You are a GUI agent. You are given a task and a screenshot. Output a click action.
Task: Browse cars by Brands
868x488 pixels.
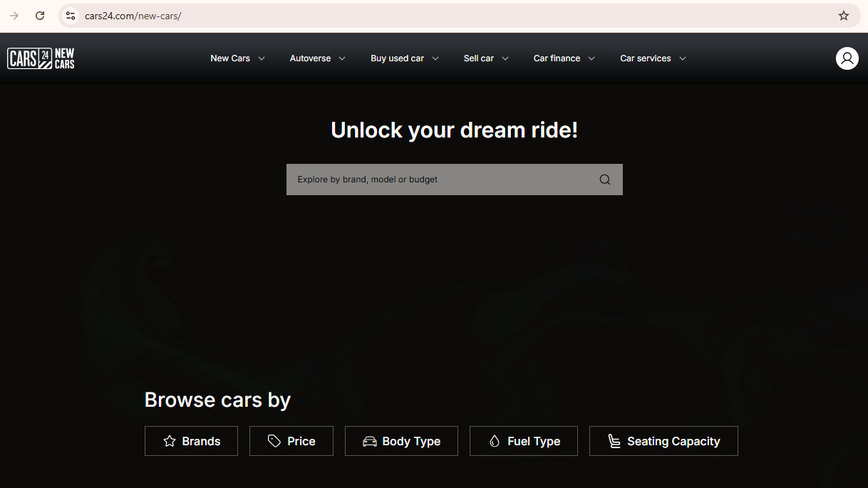pos(191,441)
